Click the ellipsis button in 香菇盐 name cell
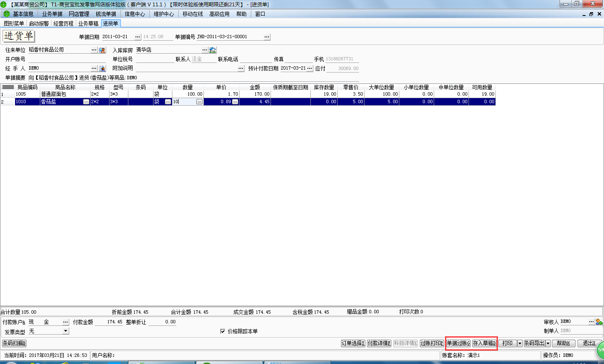This screenshot has height=364, width=604. (86, 102)
